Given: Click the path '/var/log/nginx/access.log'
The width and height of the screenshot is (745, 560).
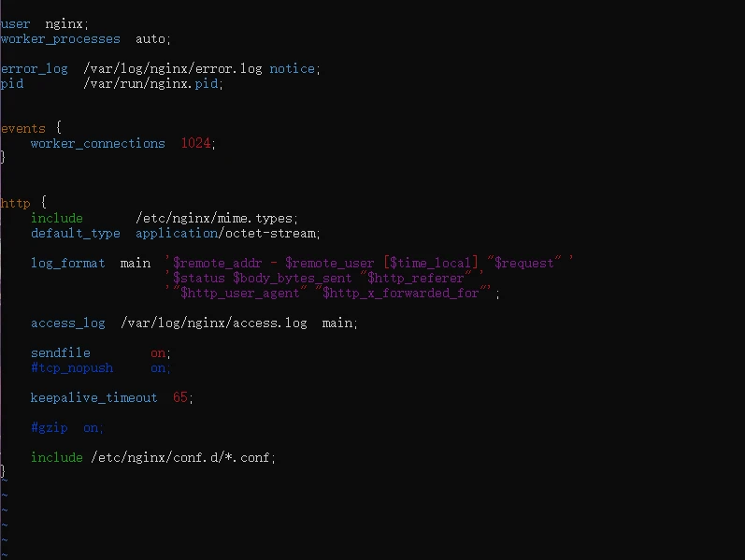Looking at the screenshot, I should pos(214,323).
